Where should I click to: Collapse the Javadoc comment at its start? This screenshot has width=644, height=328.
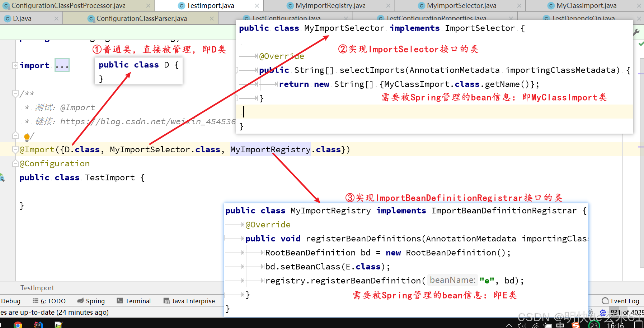coord(15,94)
